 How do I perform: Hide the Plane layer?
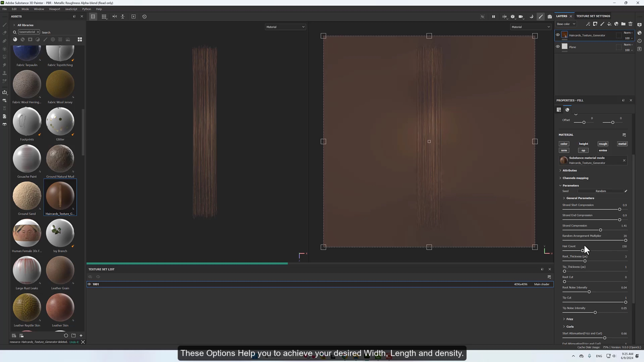[558, 47]
